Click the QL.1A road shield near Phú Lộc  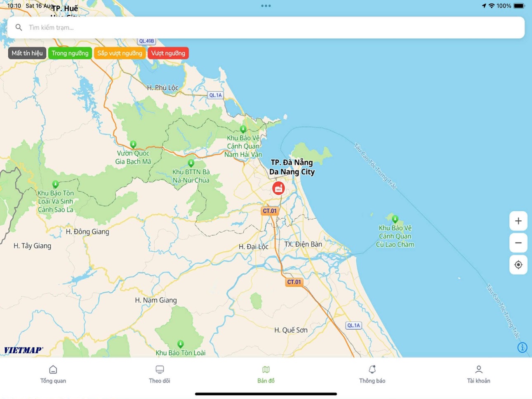click(x=215, y=95)
